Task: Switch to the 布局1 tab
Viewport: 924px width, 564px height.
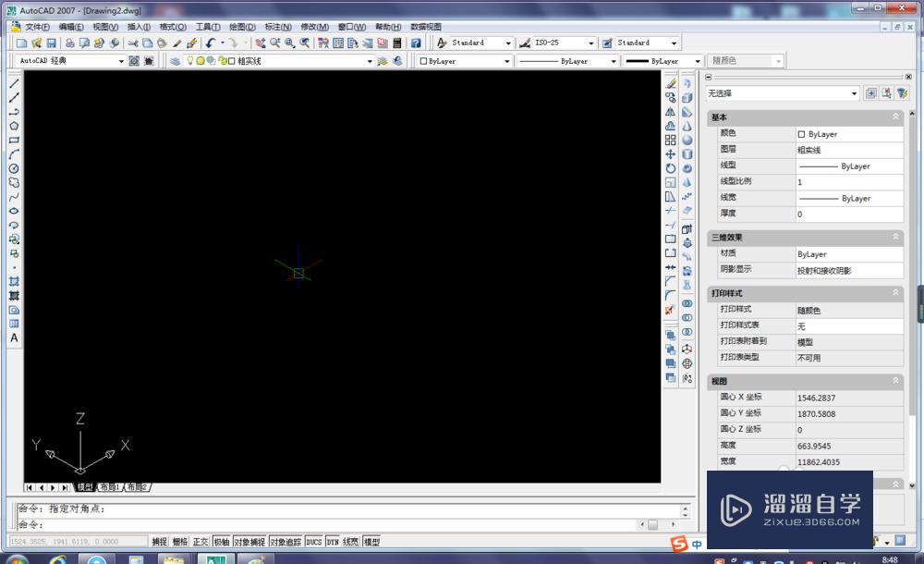Action: [x=109, y=486]
